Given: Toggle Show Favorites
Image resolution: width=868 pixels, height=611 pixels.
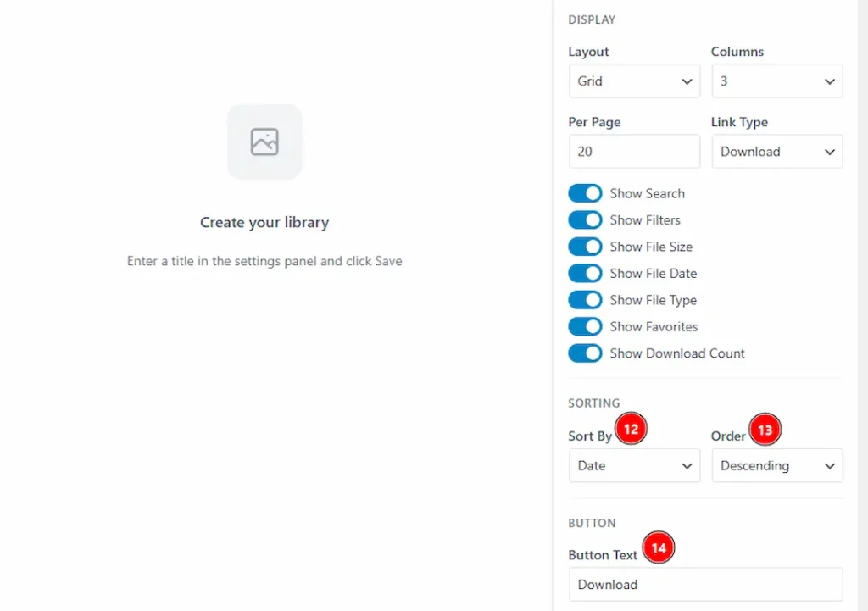Looking at the screenshot, I should pyautogui.click(x=585, y=326).
